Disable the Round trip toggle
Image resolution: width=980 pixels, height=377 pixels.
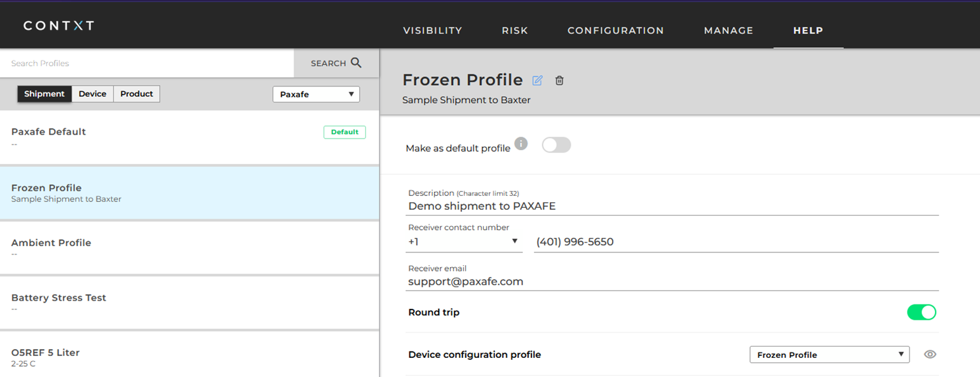point(922,312)
